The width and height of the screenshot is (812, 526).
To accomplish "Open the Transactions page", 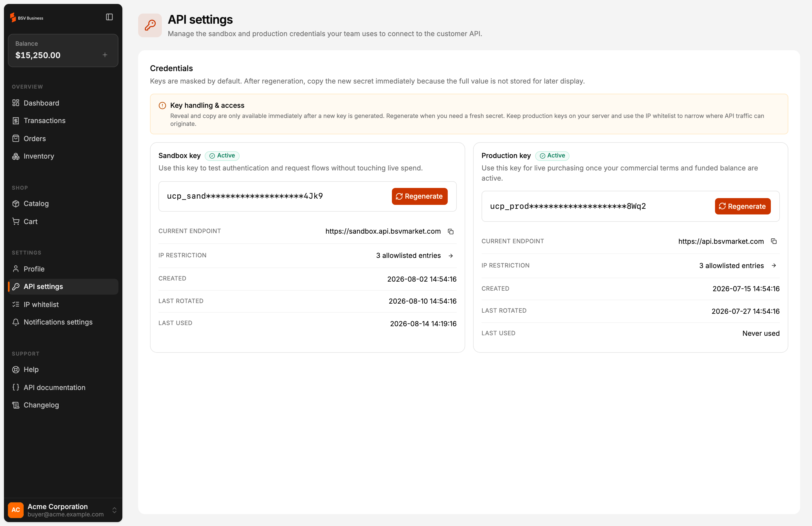I will coord(63,120).
